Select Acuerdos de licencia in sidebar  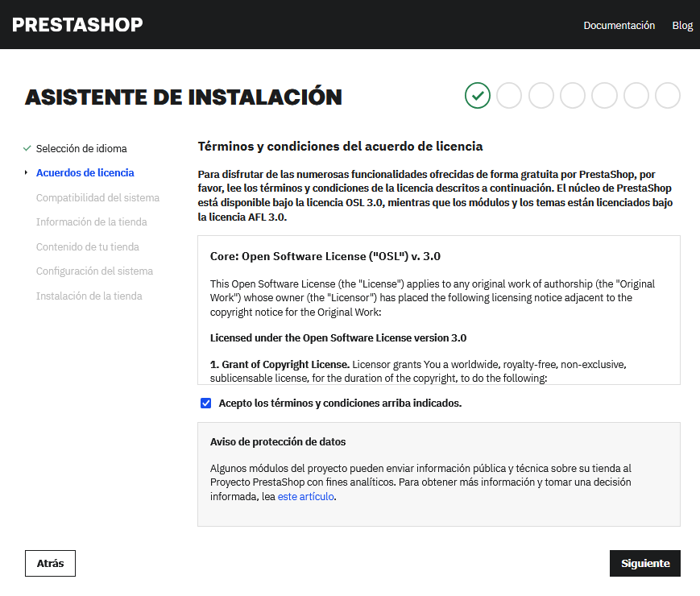click(85, 173)
